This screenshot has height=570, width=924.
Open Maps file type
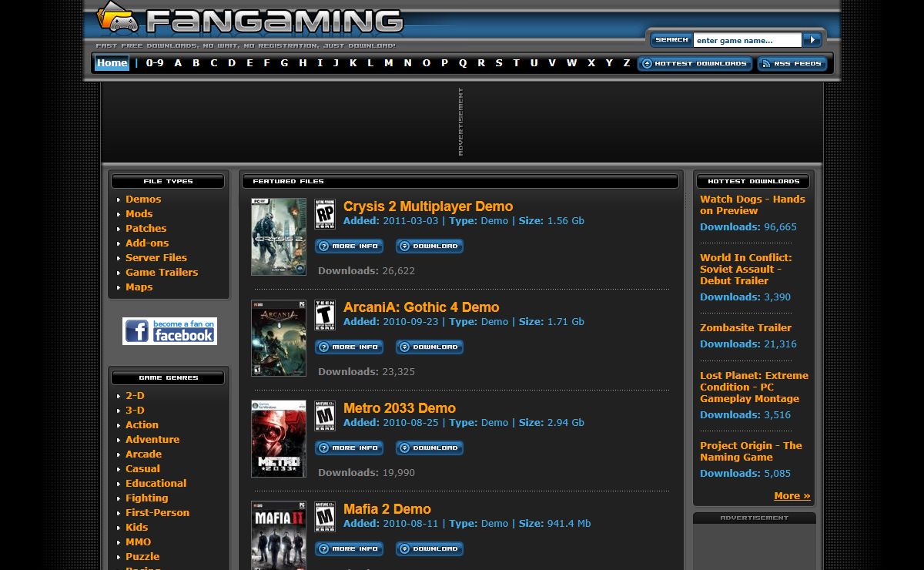139,287
